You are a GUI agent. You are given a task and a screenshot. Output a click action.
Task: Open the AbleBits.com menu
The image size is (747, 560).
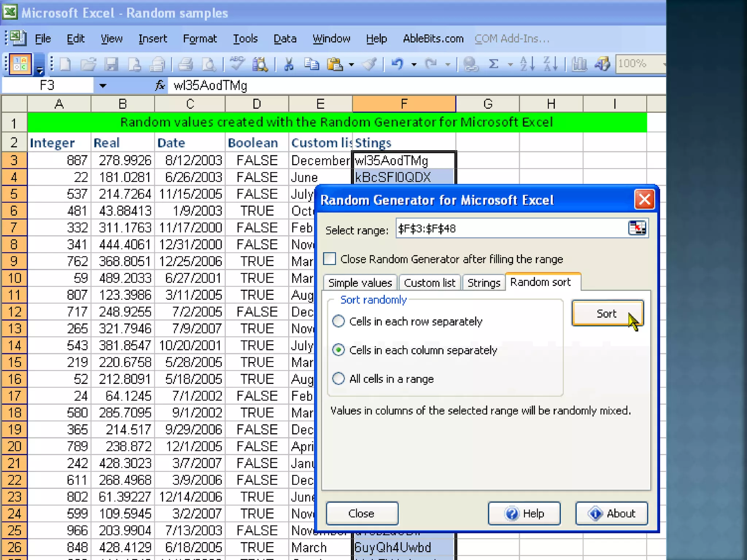(433, 39)
